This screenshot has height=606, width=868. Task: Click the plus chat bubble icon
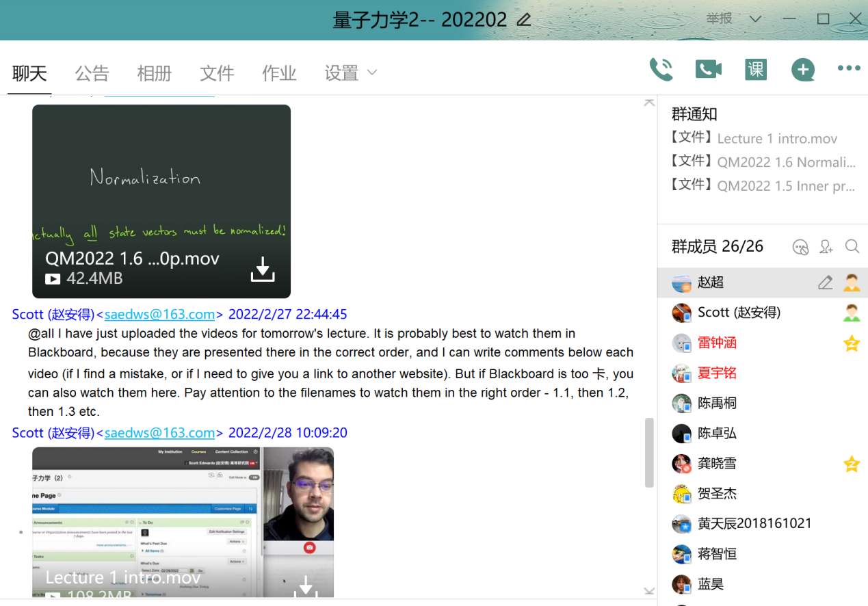tap(802, 69)
